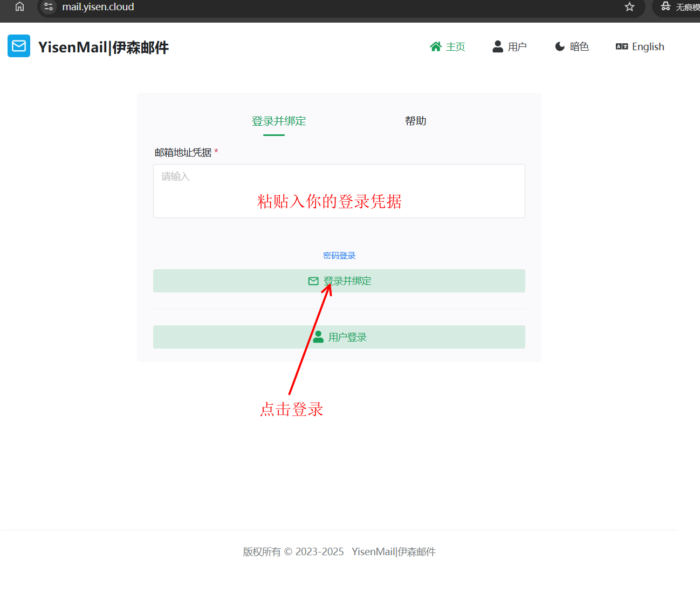This screenshot has width=700, height=600.
Task: Bookmark the page with the star icon
Action: pos(629,7)
